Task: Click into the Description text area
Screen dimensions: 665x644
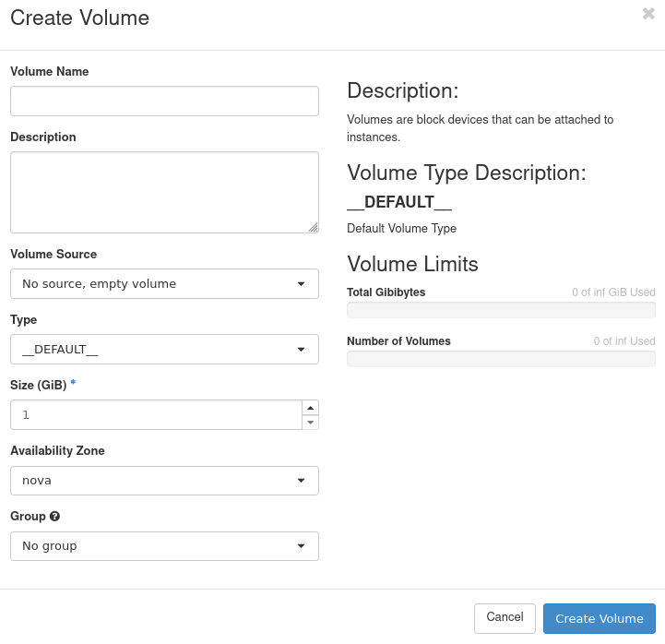Action: point(164,192)
